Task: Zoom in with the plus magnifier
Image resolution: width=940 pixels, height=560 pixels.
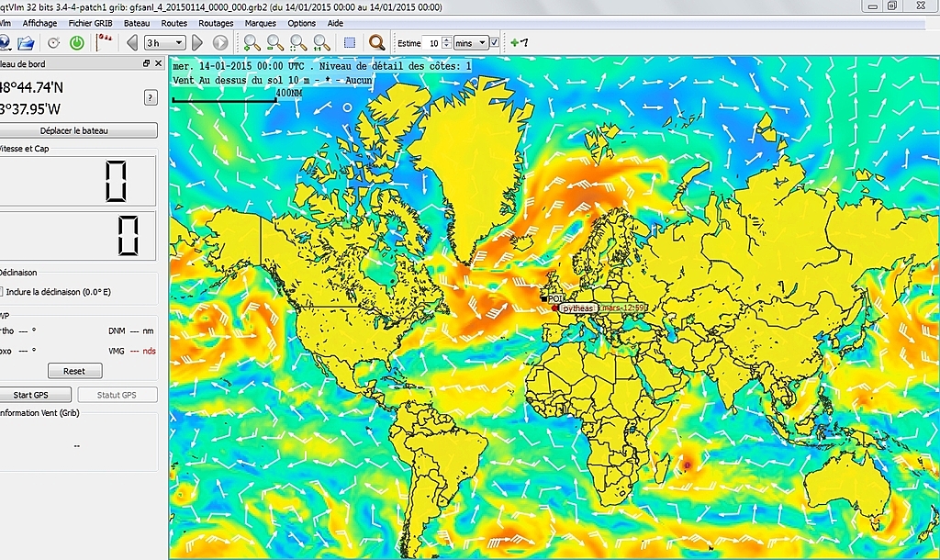Action: click(252, 42)
